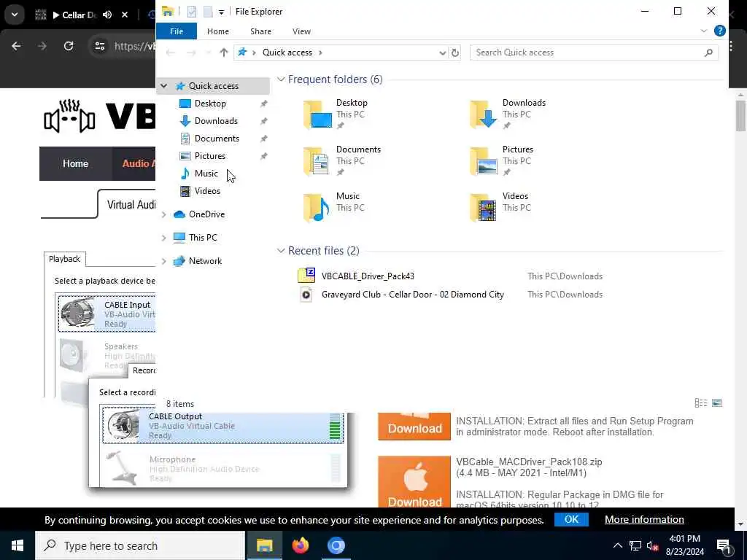
Task: Open the muted volume tray icon
Action: tap(652, 545)
